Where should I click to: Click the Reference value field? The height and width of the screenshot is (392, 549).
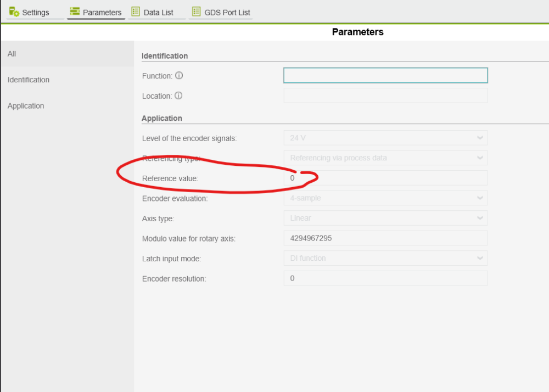pyautogui.click(x=385, y=178)
